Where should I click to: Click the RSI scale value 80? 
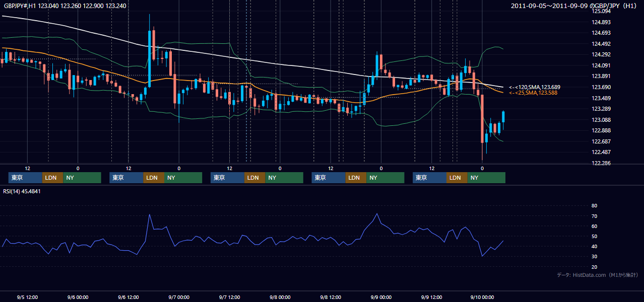click(x=594, y=206)
